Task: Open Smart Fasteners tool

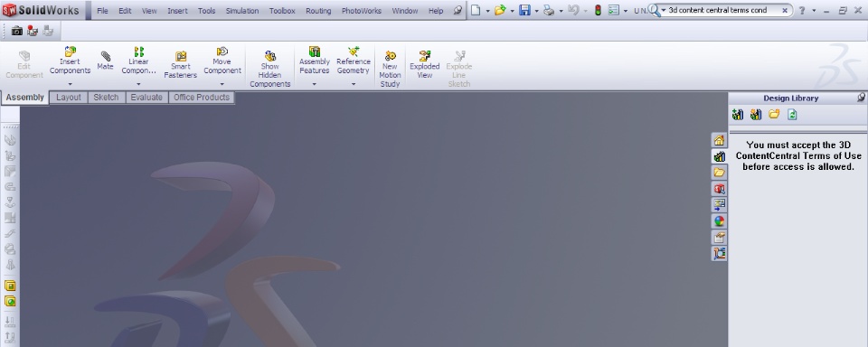Action: tap(181, 65)
